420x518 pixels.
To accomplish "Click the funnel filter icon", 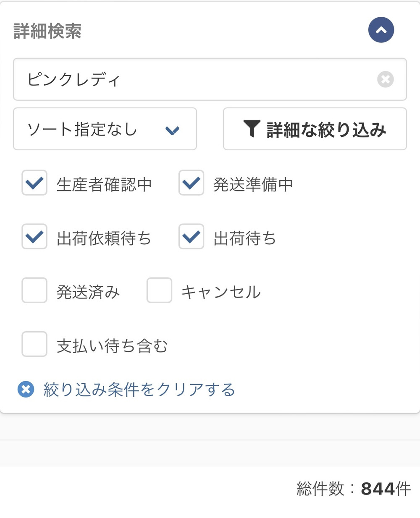I will [x=252, y=129].
